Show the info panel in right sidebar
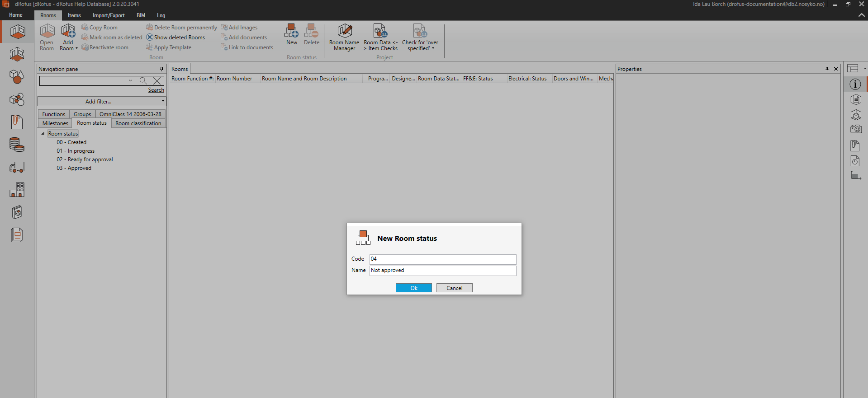The height and width of the screenshot is (398, 868). 855,84
